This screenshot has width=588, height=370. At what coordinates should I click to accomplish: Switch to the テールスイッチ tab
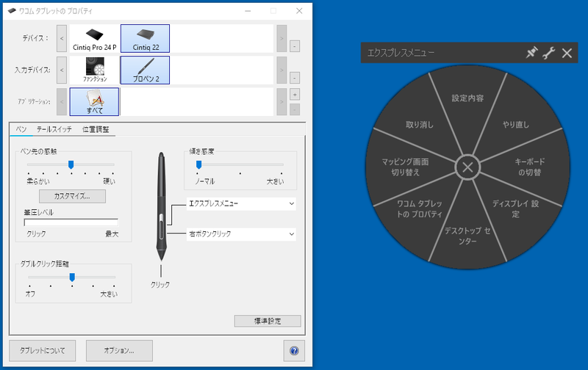[54, 129]
